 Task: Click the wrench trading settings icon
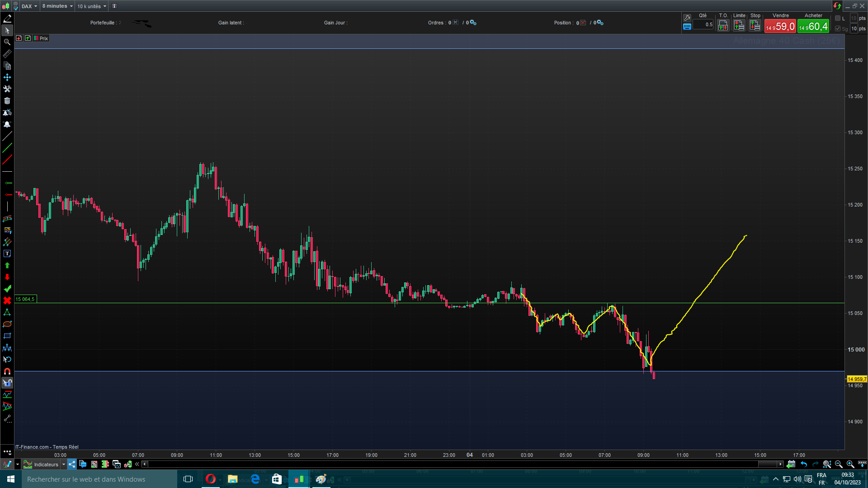click(687, 18)
